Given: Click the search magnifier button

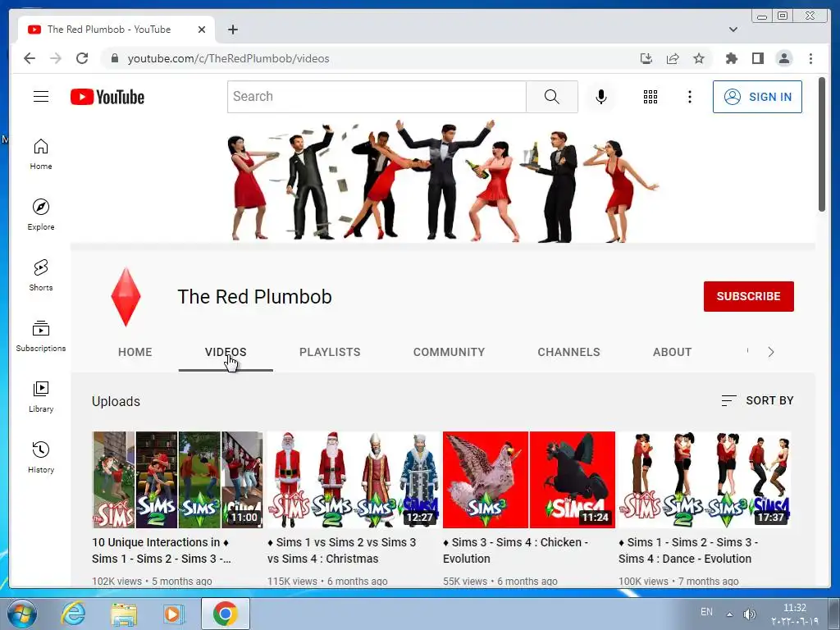Looking at the screenshot, I should [552, 97].
